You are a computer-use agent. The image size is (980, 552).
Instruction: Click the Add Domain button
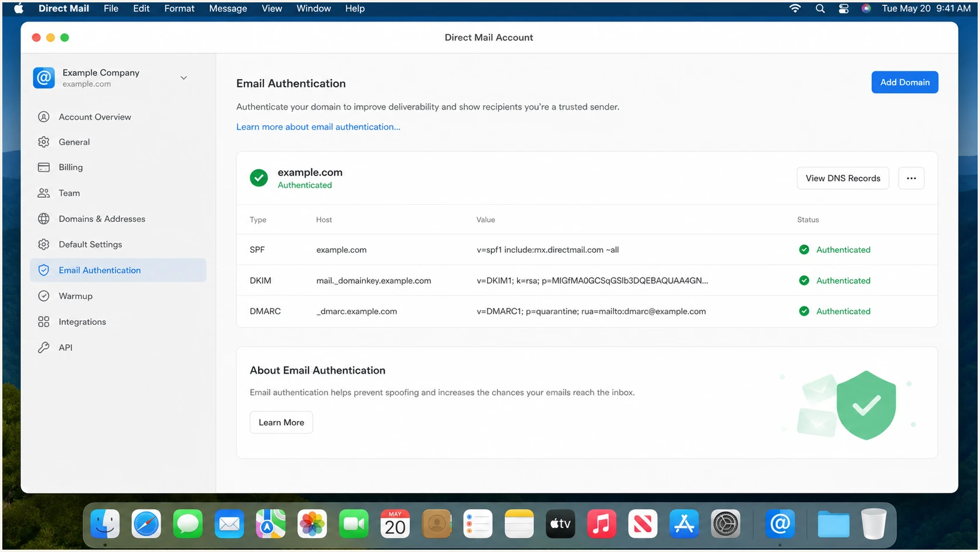[904, 82]
